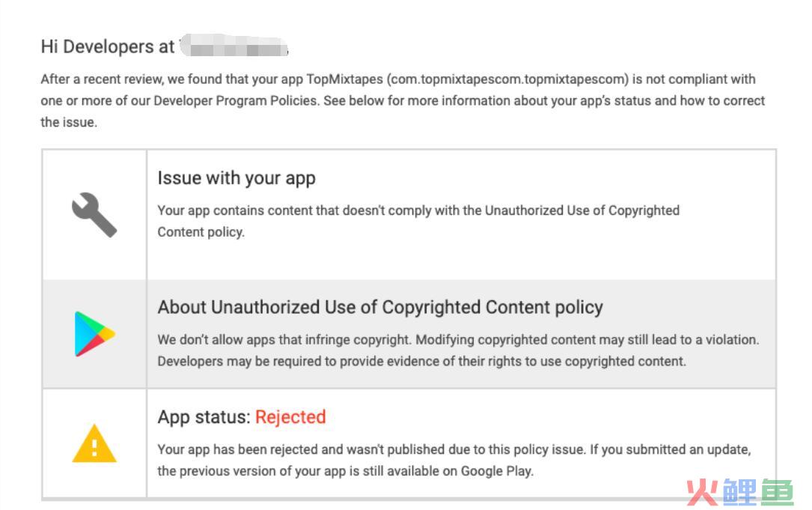The width and height of the screenshot is (812, 510).
Task: Click the 'Developer Program Policies' phrase
Action: point(235,100)
